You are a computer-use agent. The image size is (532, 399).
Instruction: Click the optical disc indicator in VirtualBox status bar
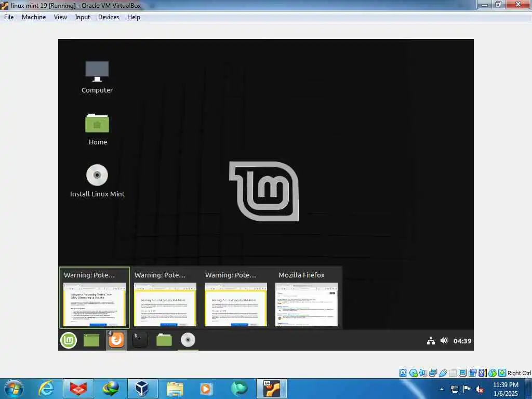(413, 373)
